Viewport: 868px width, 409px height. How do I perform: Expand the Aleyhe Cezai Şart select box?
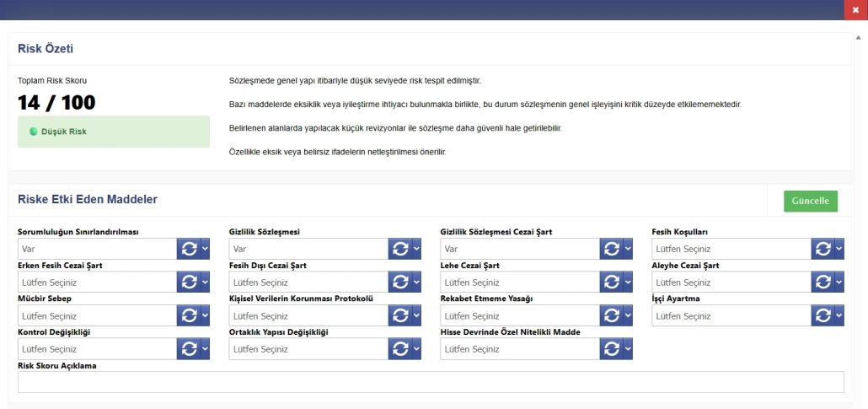point(731,283)
